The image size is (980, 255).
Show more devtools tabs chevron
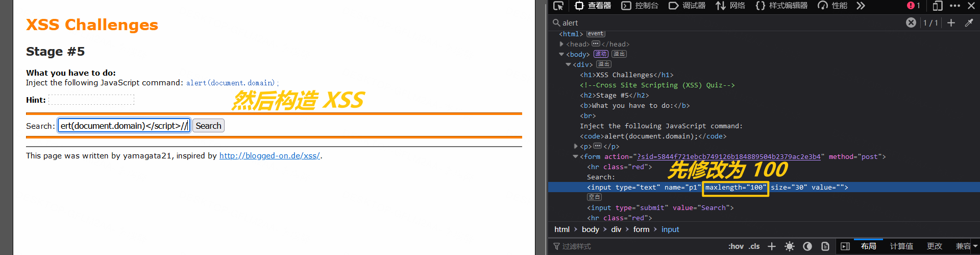pyautogui.click(x=861, y=6)
